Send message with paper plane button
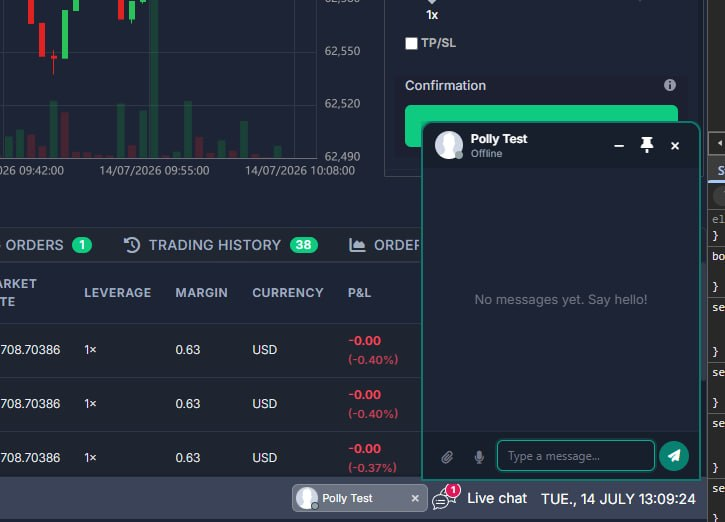The image size is (725, 522). [674, 456]
